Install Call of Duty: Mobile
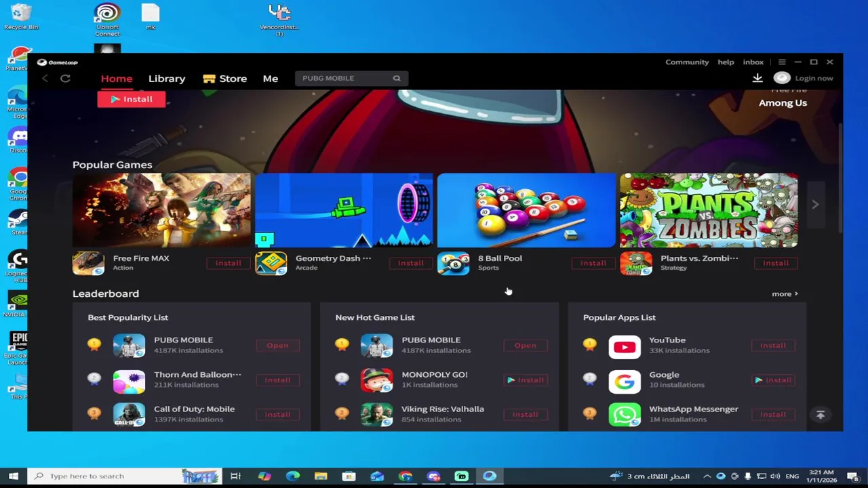868x488 pixels. (277, 414)
